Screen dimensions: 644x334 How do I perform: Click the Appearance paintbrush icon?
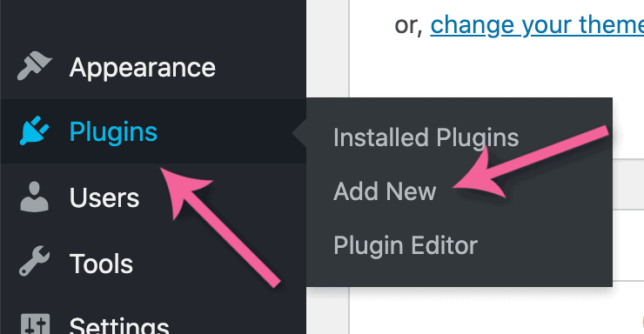[35, 65]
